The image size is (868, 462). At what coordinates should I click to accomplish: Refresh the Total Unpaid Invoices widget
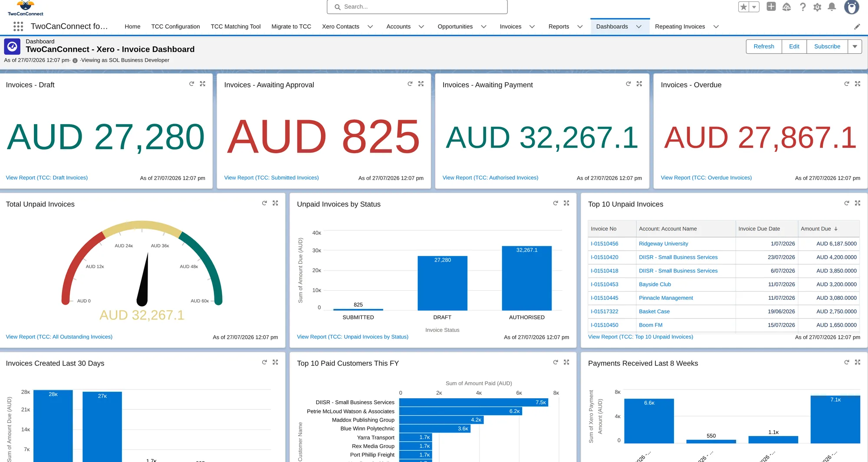coord(264,203)
